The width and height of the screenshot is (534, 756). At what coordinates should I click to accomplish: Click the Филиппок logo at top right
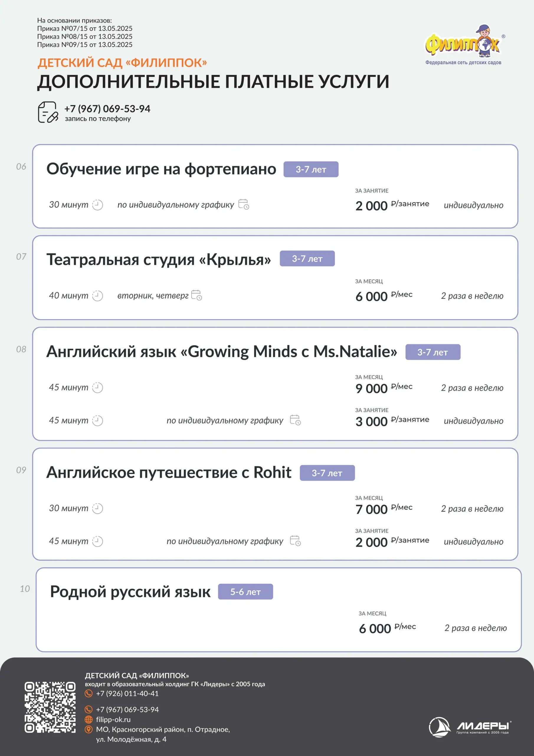(x=463, y=45)
